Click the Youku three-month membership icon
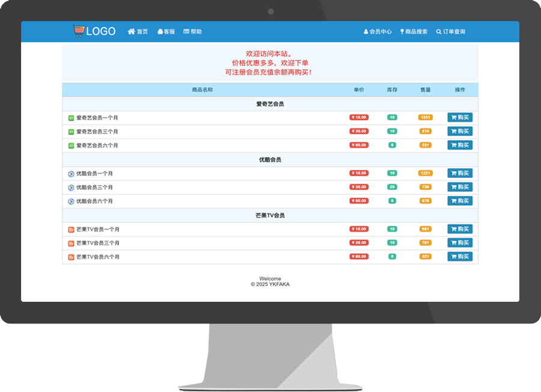541x392 pixels. coord(71,188)
